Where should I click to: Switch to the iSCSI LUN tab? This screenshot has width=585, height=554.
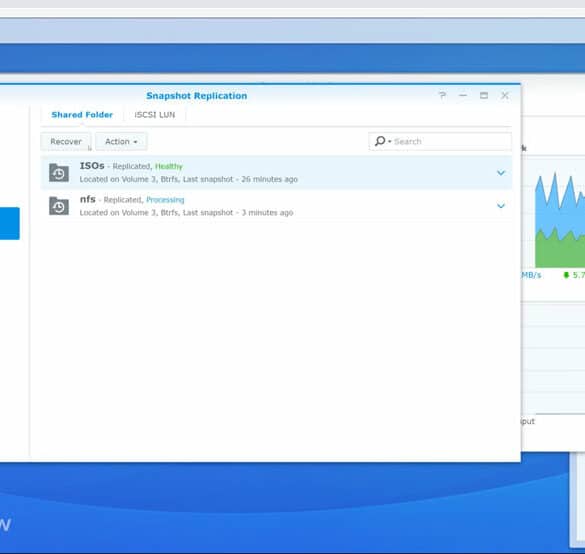(155, 115)
